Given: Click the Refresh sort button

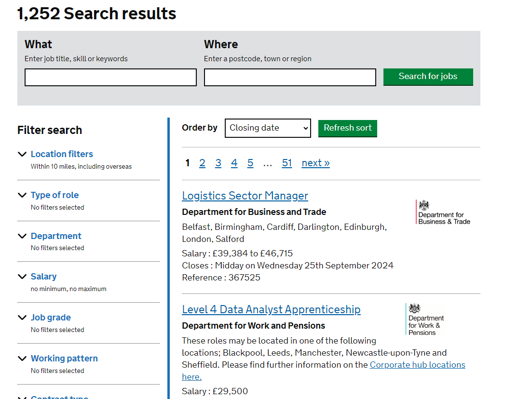Looking at the screenshot, I should (347, 129).
